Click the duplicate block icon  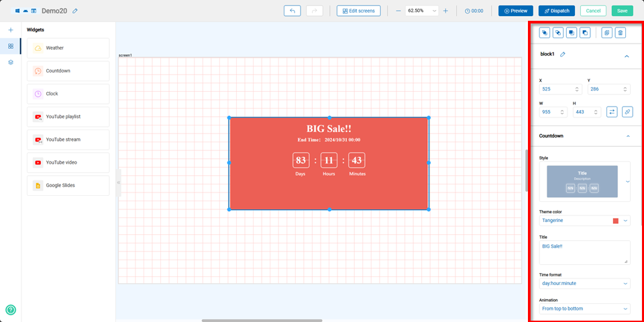(606, 32)
